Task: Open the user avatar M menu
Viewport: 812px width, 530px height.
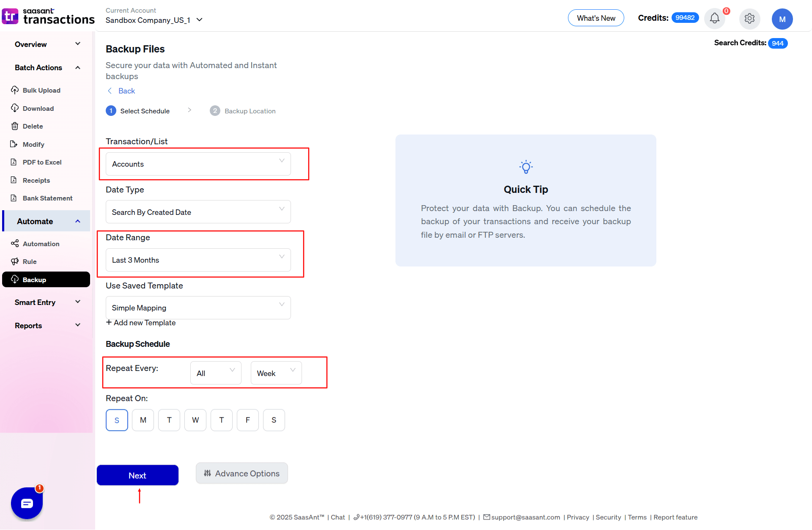Action: coord(782,19)
